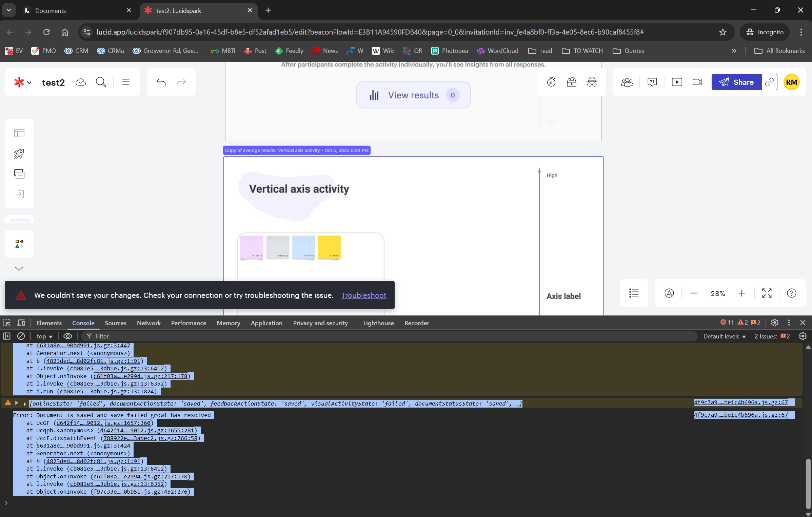Image resolution: width=812 pixels, height=517 pixels.
Task: Switch to the Sources tab
Action: [x=115, y=323]
